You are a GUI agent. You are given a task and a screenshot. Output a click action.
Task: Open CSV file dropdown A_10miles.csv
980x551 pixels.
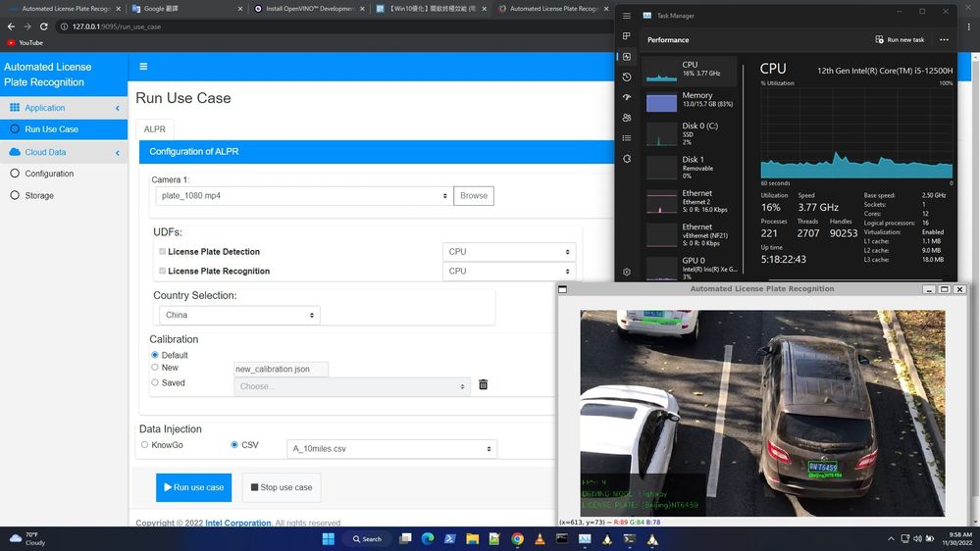coord(391,449)
